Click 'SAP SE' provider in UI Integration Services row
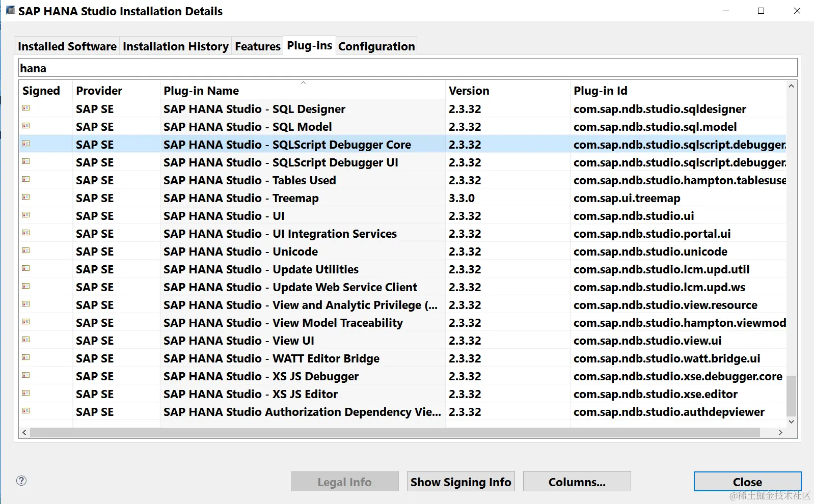 [x=95, y=234]
